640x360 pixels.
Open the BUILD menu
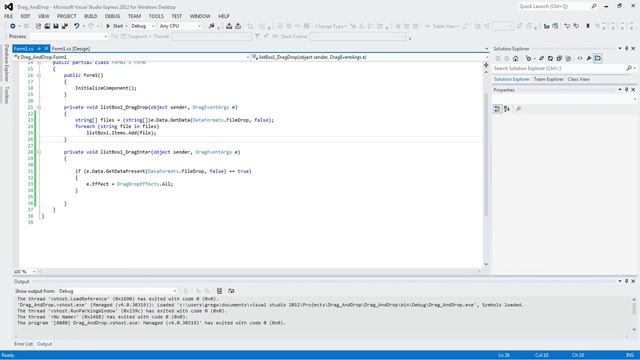click(91, 16)
